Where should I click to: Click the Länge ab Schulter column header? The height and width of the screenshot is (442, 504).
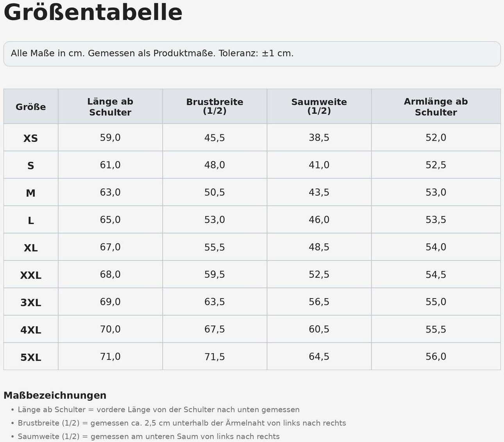[x=110, y=106]
